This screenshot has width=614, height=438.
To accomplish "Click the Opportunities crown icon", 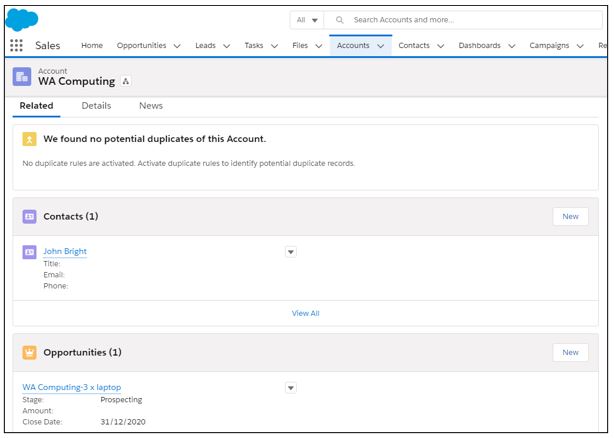I will coord(29,352).
